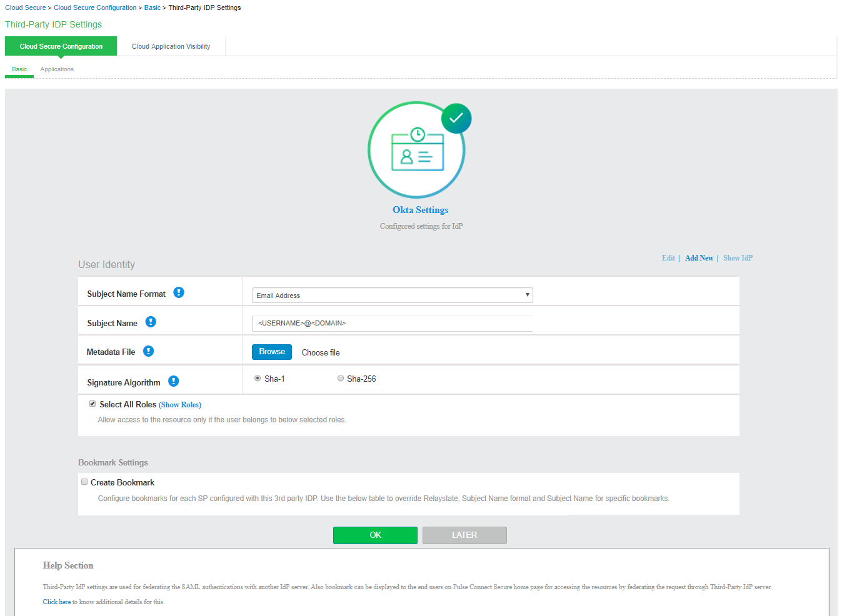The image size is (842, 616).
Task: Select the Sha-1 radio button
Action: 258,378
